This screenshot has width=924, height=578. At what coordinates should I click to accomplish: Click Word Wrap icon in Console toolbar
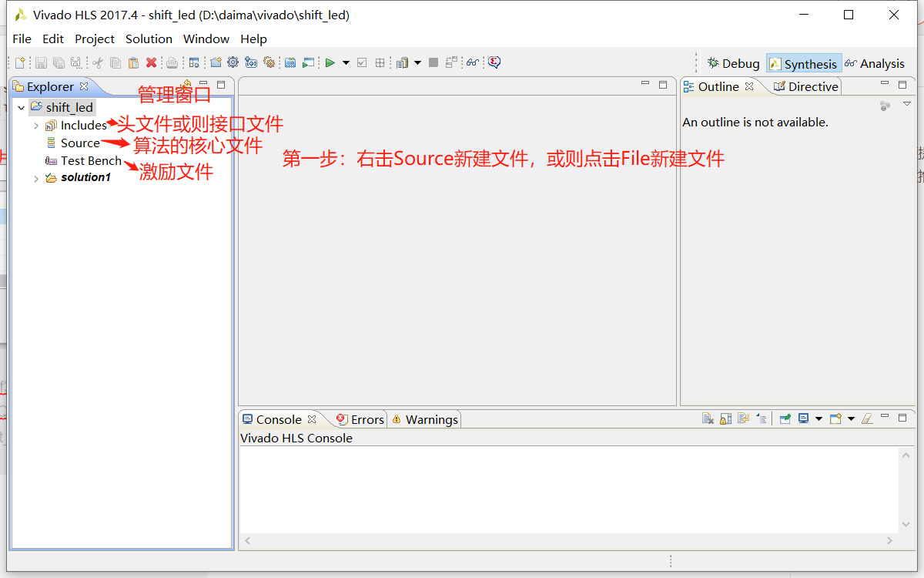(743, 418)
